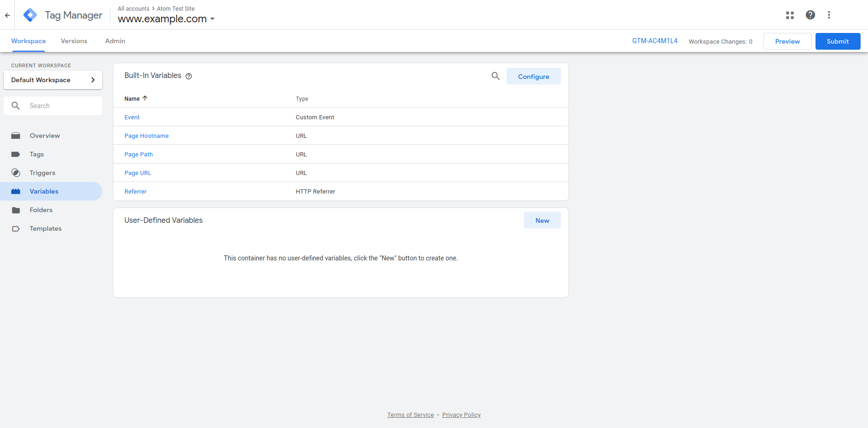Open Triggers in the sidebar
Screen dimensions: 868x428
click(x=42, y=173)
